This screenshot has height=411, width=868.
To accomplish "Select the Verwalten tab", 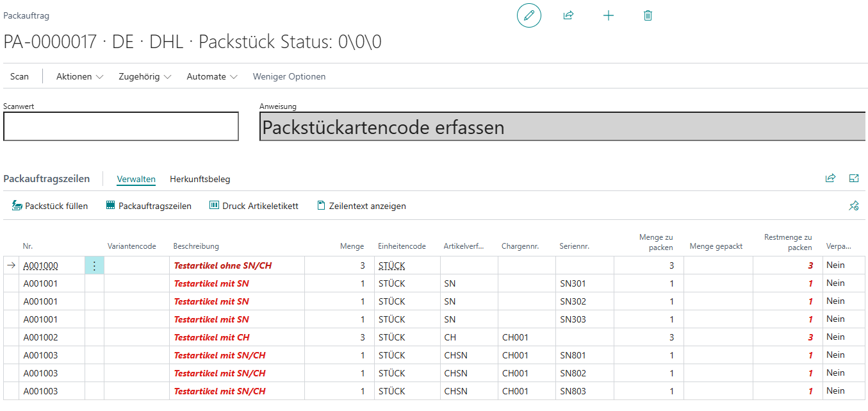I will tap(136, 180).
